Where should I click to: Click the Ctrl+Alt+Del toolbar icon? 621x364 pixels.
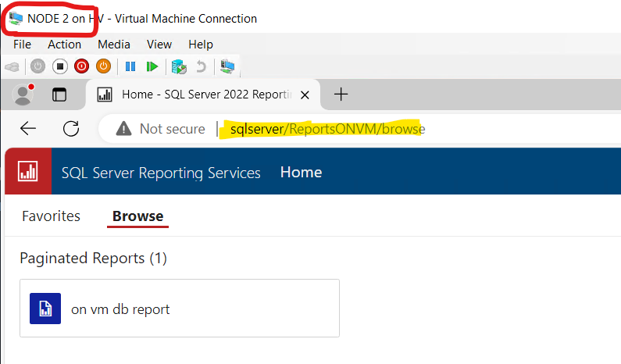(12, 66)
